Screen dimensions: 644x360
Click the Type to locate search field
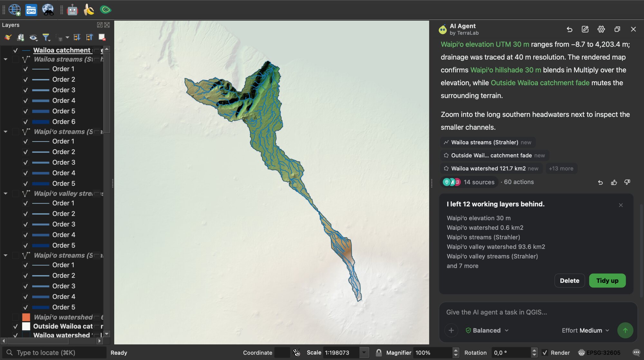[x=54, y=353]
